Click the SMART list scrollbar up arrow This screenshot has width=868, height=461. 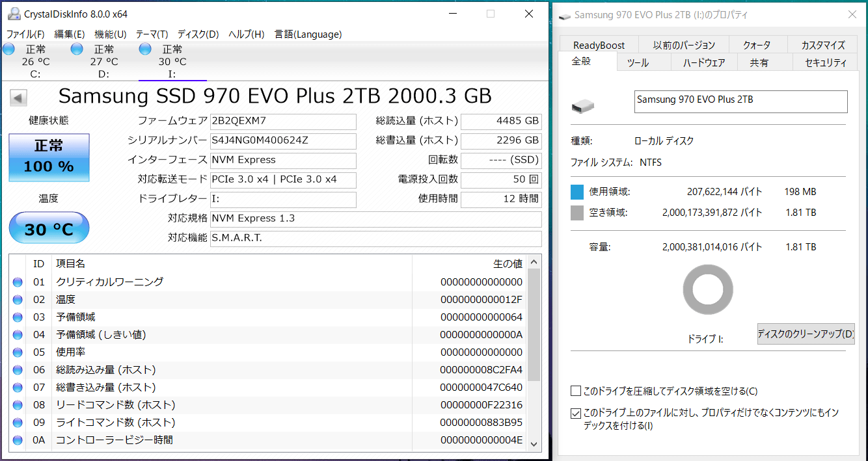click(x=534, y=263)
